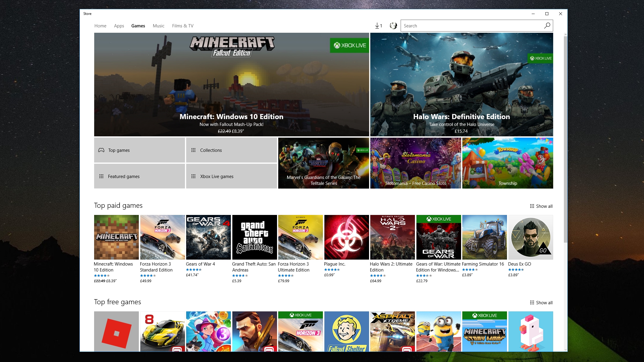Open the Top games category

coord(139,150)
